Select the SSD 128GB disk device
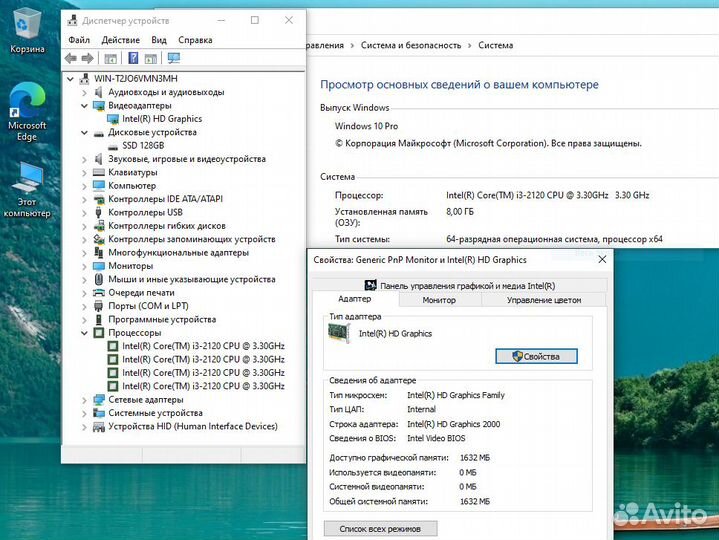Screen dimensions: 719x540 pos(143,145)
